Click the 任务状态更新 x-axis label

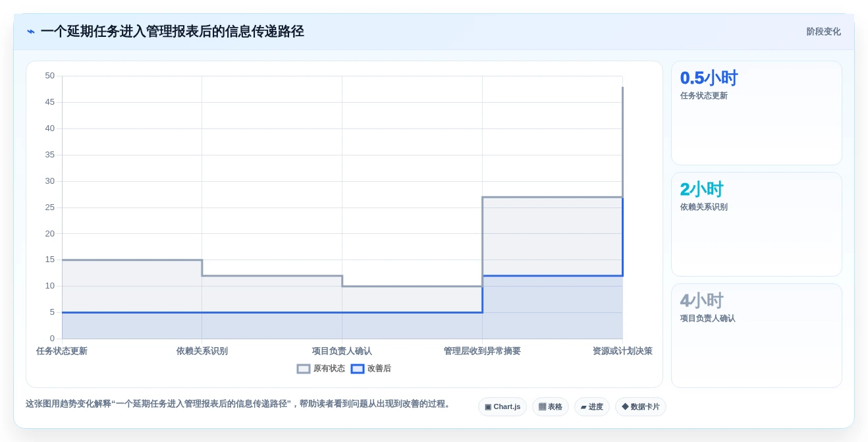(62, 351)
